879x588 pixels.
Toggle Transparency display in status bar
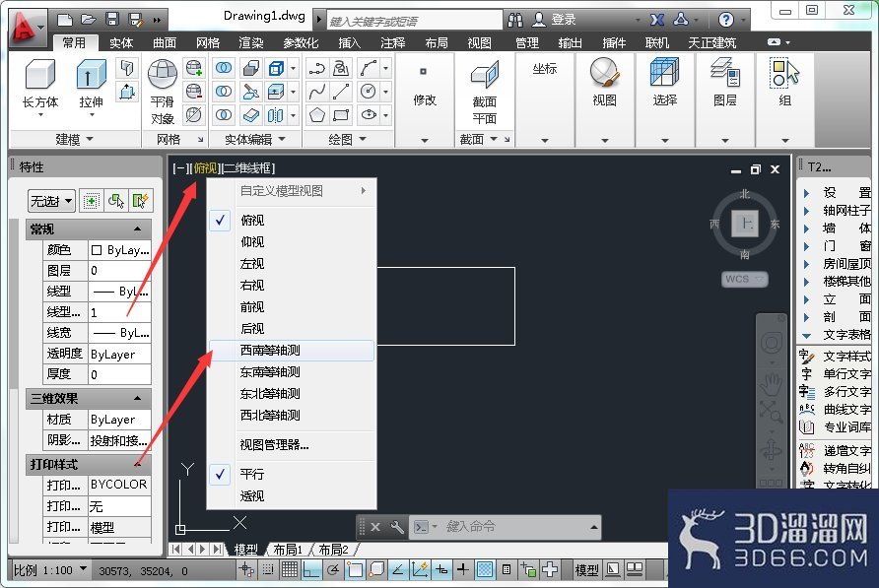pos(485,570)
